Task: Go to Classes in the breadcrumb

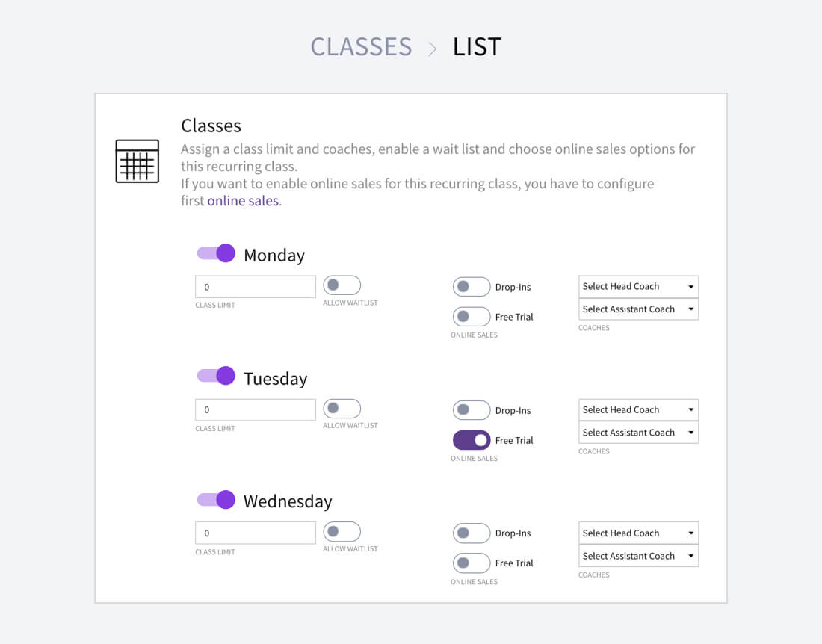Action: pyautogui.click(x=361, y=47)
